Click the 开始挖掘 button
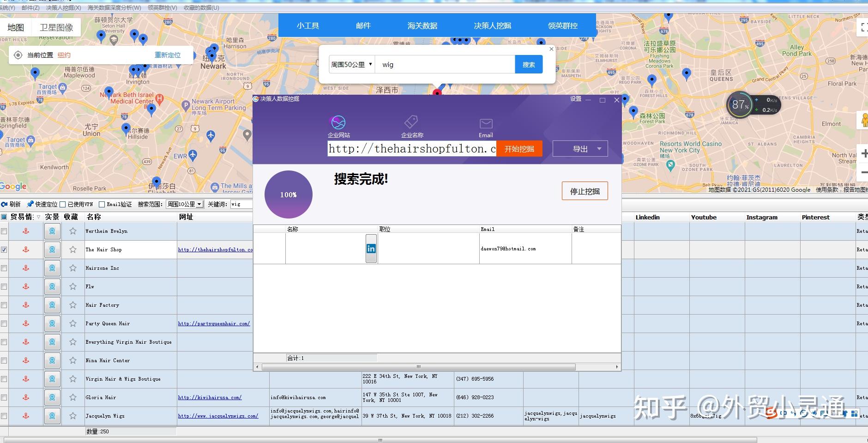868x443 pixels. (x=519, y=149)
